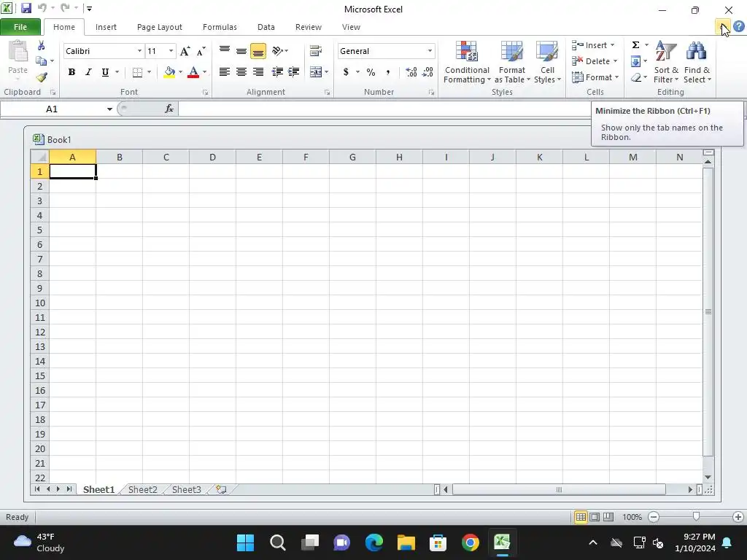
Task: Click the red Font Color button
Action: [193, 72]
